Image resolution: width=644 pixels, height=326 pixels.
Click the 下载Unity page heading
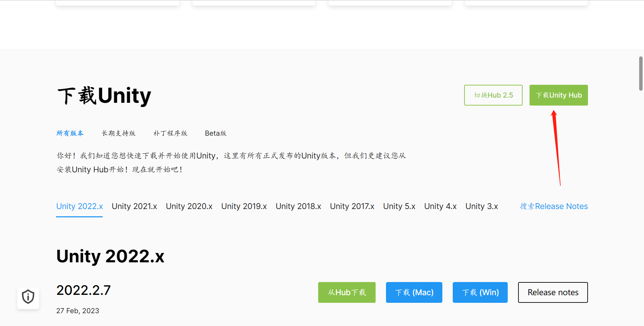(104, 96)
